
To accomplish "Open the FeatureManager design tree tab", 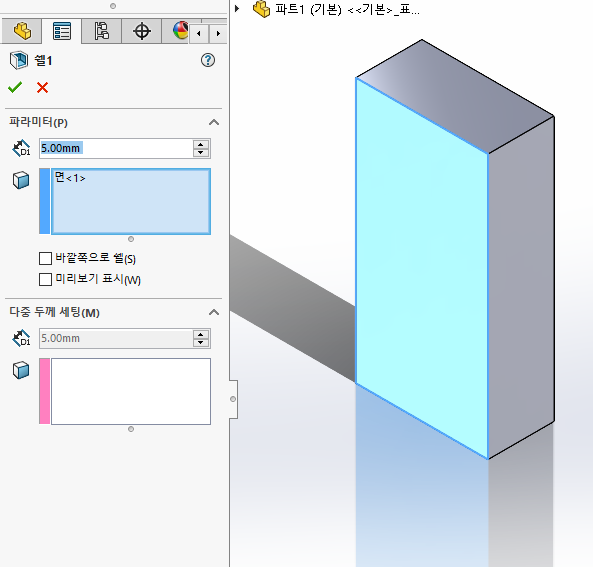I will 22,31.
